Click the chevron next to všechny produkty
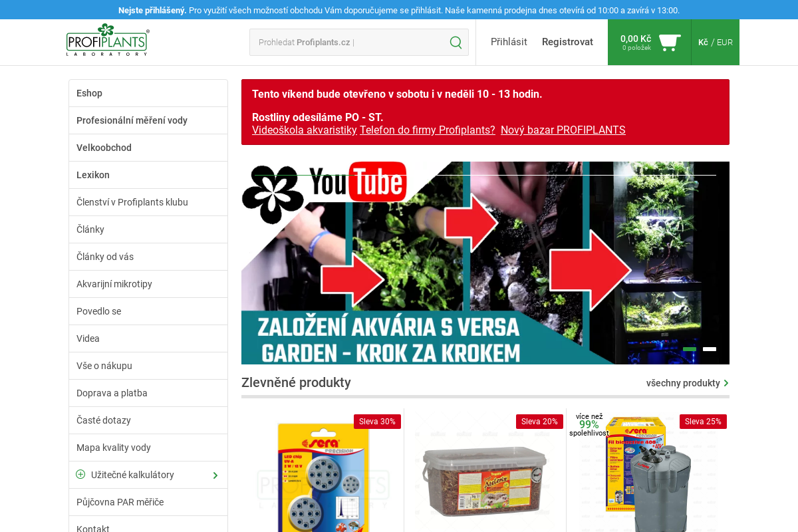The width and height of the screenshot is (798, 532). click(x=727, y=383)
